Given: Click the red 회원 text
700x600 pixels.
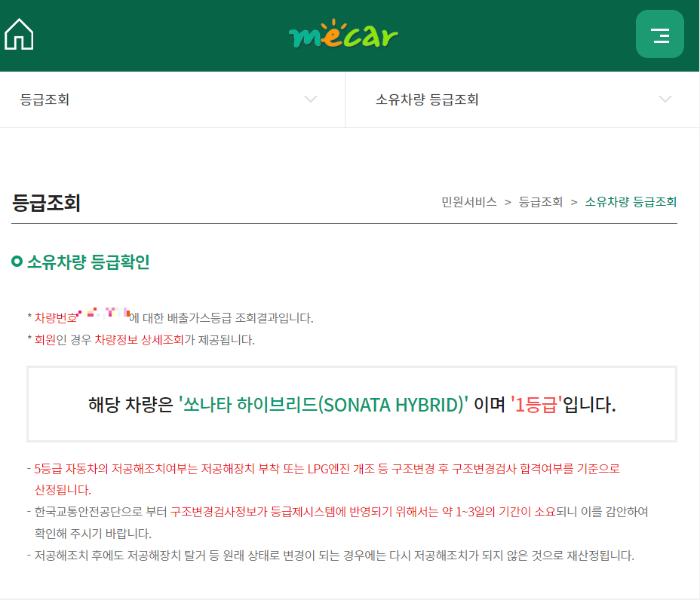Looking at the screenshot, I should 45,340.
